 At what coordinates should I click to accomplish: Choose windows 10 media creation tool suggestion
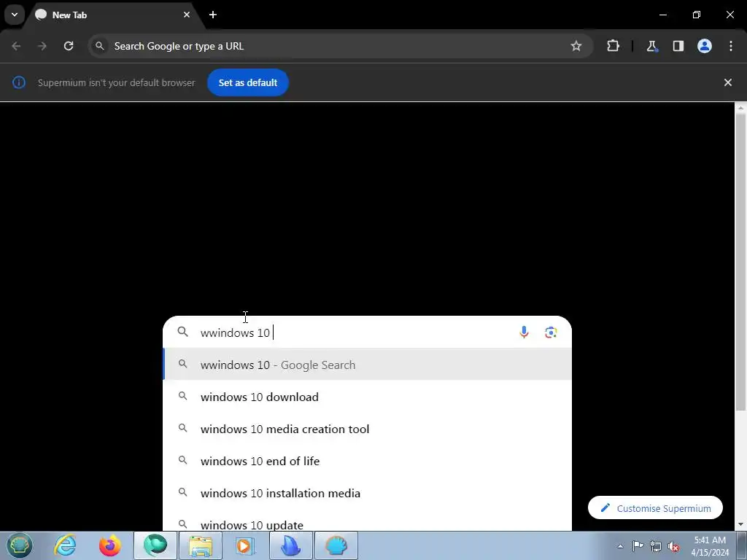click(x=368, y=429)
